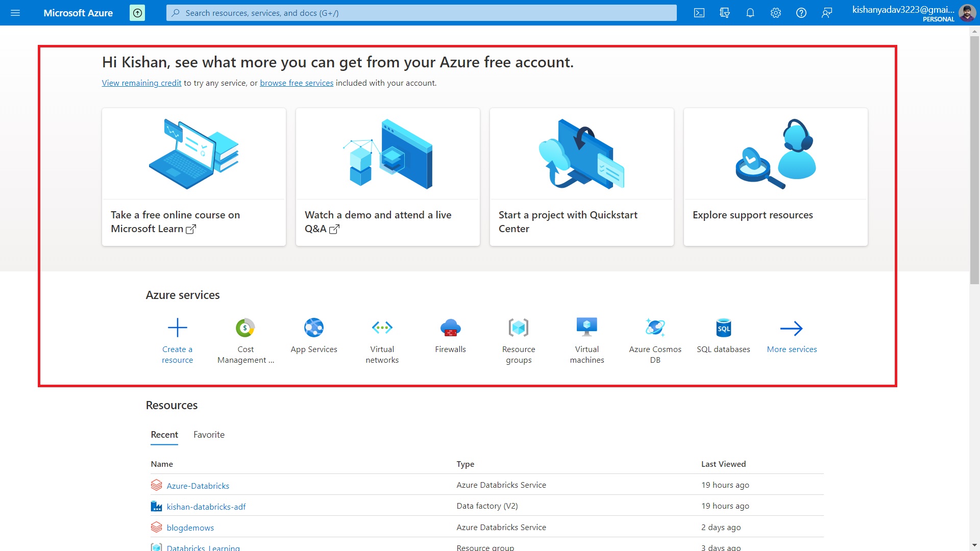Screen dimensions: 980x551
Task: Sort by the Name column header
Action: (x=162, y=464)
